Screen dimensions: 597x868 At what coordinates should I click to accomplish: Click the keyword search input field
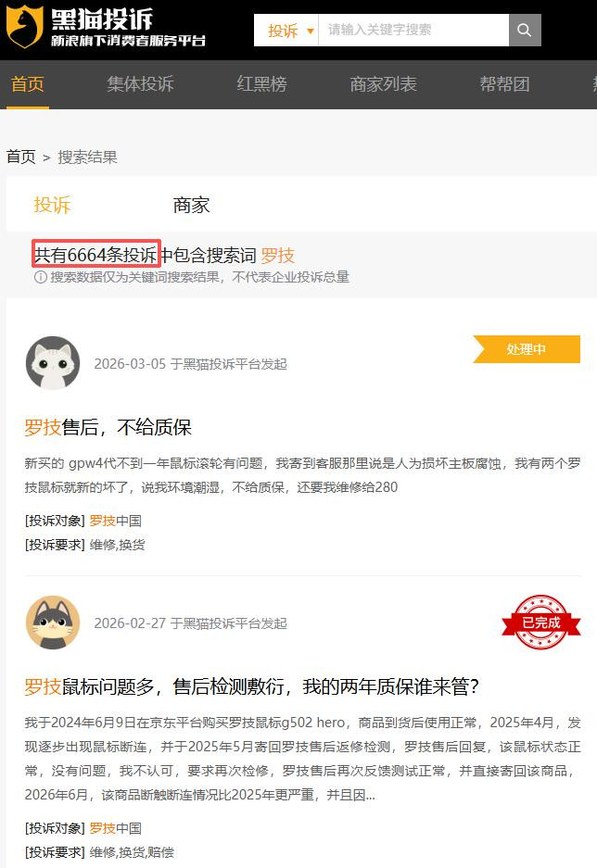click(x=413, y=30)
